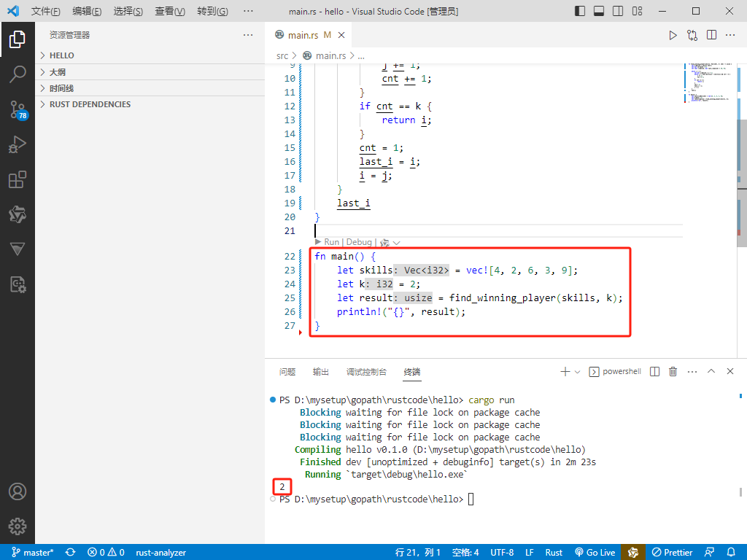Show more menu bar items ellipsis
Viewport: 747px width, 560px height.
pos(248,11)
